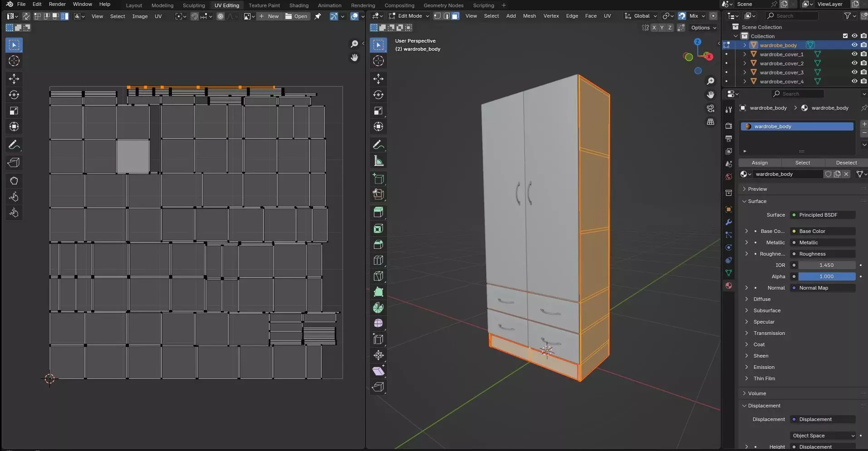The image size is (868, 451).
Task: Select the Extrude Region tool
Action: tap(378, 212)
